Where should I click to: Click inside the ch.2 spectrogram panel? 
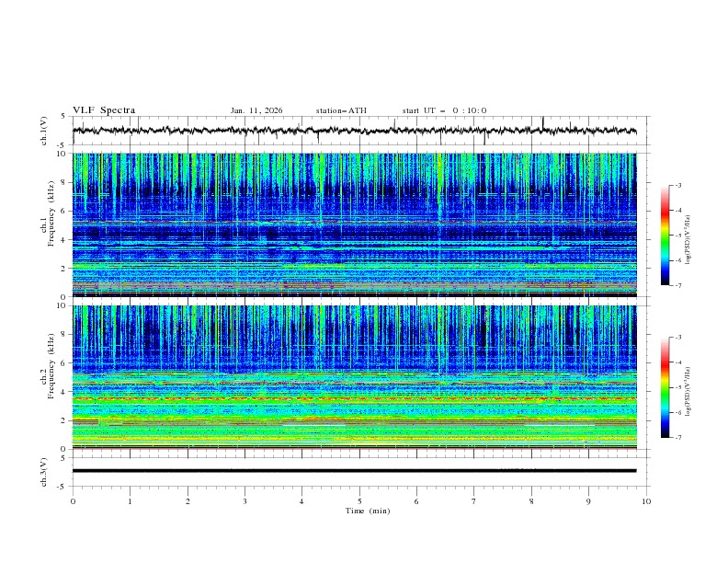[x=355, y=377]
